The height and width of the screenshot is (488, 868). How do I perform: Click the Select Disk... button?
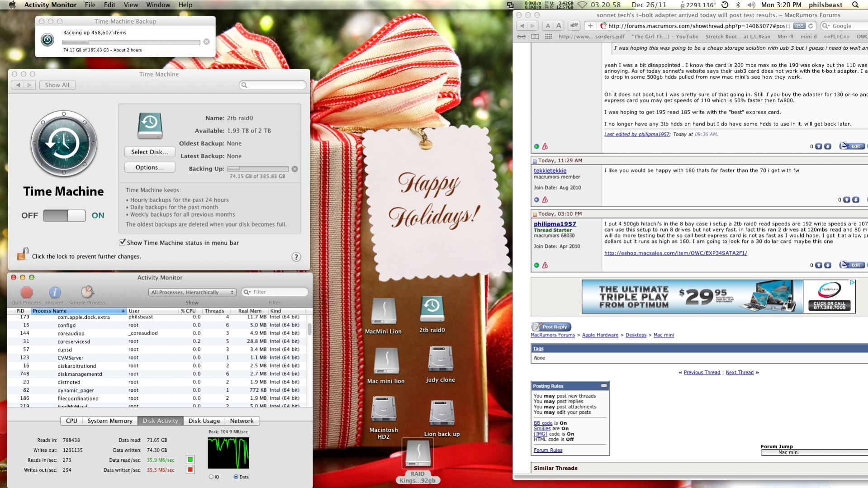pyautogui.click(x=150, y=152)
